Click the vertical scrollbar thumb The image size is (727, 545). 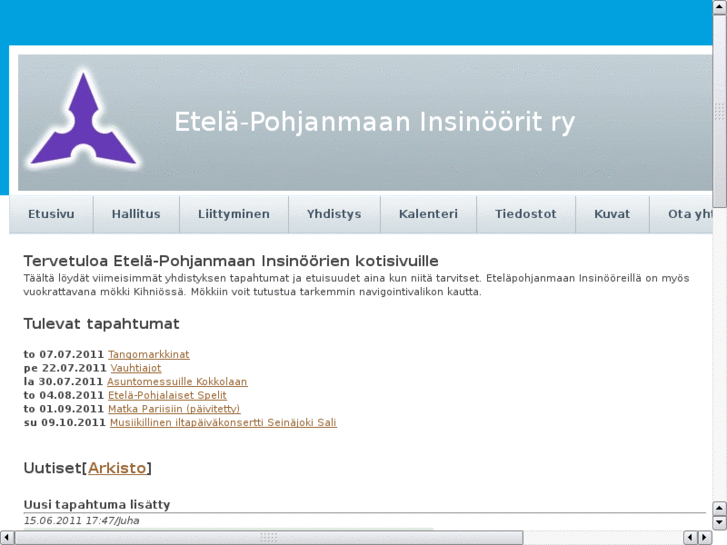tap(720, 111)
